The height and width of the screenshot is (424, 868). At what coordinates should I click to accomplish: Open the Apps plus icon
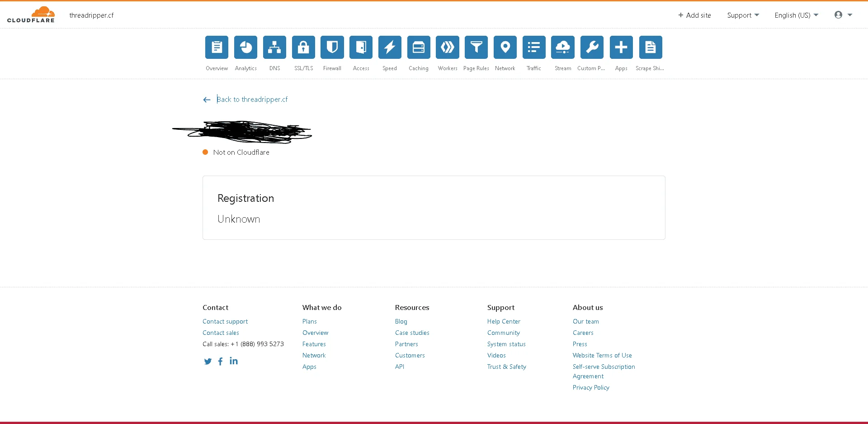click(x=621, y=47)
